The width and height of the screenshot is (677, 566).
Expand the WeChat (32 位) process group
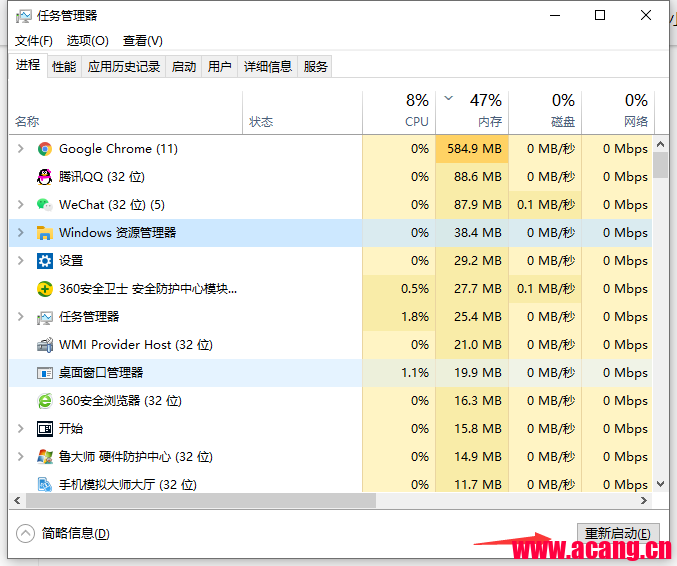pos(20,205)
